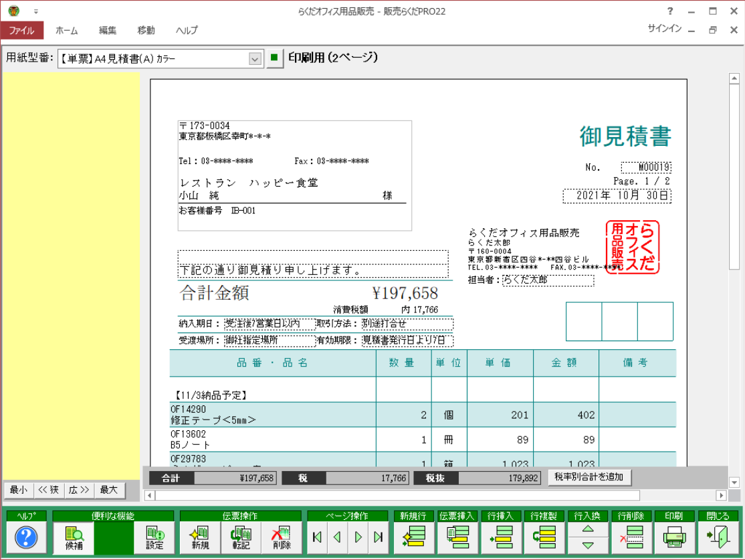The height and width of the screenshot is (560, 745).
Task: Open the 設定 settings tool
Action: click(x=154, y=537)
